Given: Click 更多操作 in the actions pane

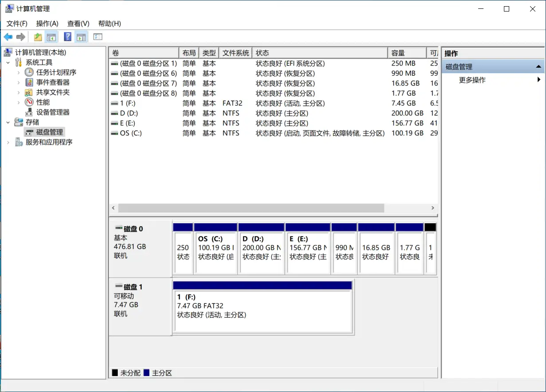Looking at the screenshot, I should [472, 80].
